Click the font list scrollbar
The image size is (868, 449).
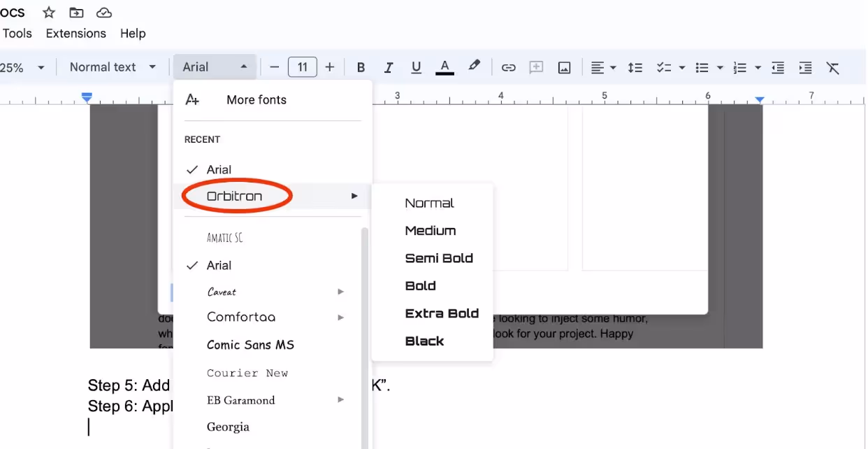[364, 338]
